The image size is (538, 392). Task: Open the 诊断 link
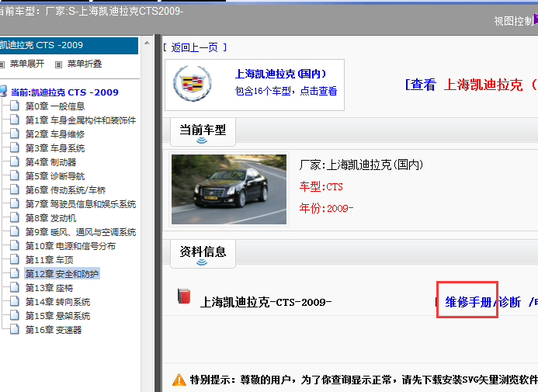click(509, 302)
